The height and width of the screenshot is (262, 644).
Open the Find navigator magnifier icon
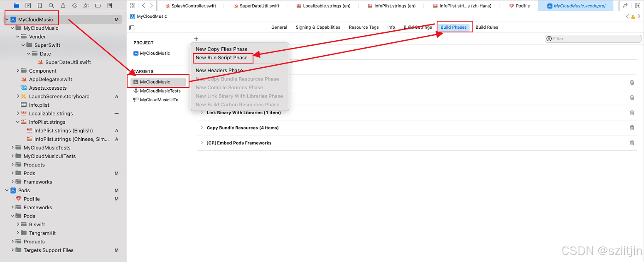[51, 6]
